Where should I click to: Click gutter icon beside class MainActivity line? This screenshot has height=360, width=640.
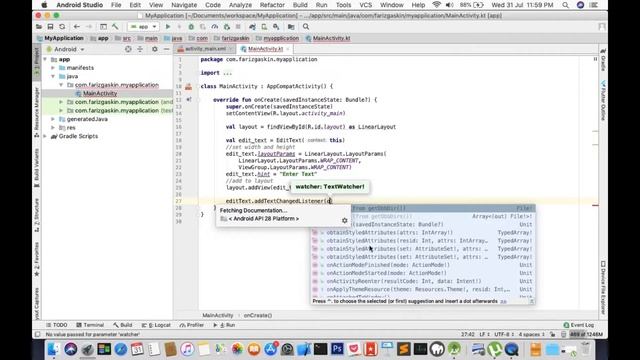coord(189,87)
